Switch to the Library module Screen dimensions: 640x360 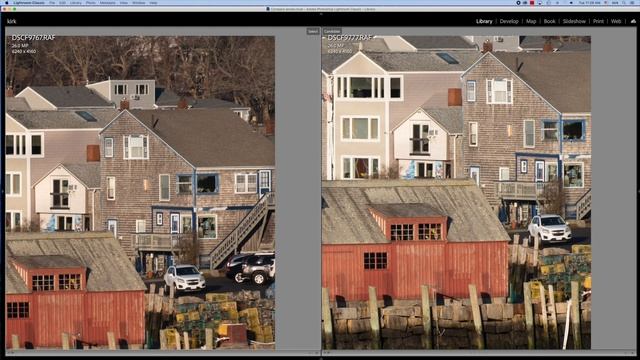coord(484,21)
